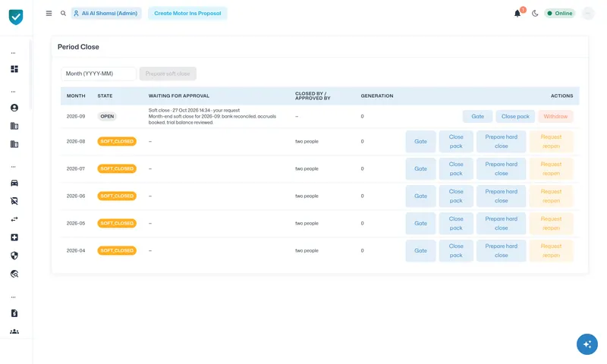
Task: Click the OPEN state badge for 2026-09
Action: click(107, 117)
